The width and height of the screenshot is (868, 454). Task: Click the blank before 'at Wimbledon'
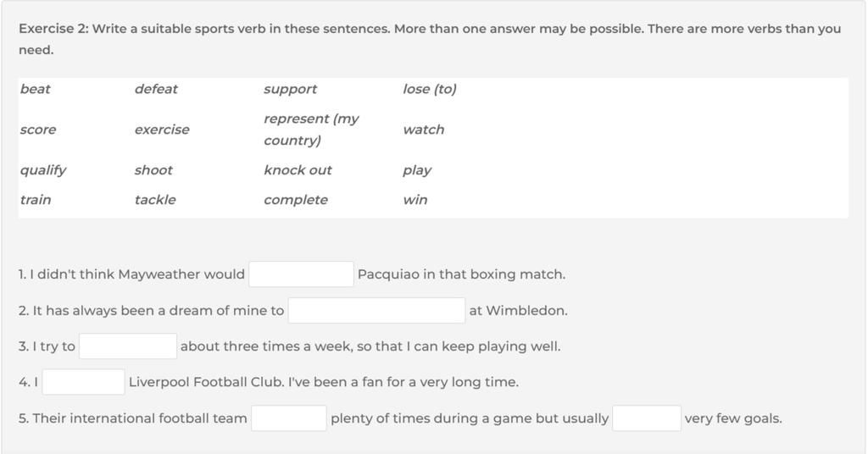click(x=376, y=310)
